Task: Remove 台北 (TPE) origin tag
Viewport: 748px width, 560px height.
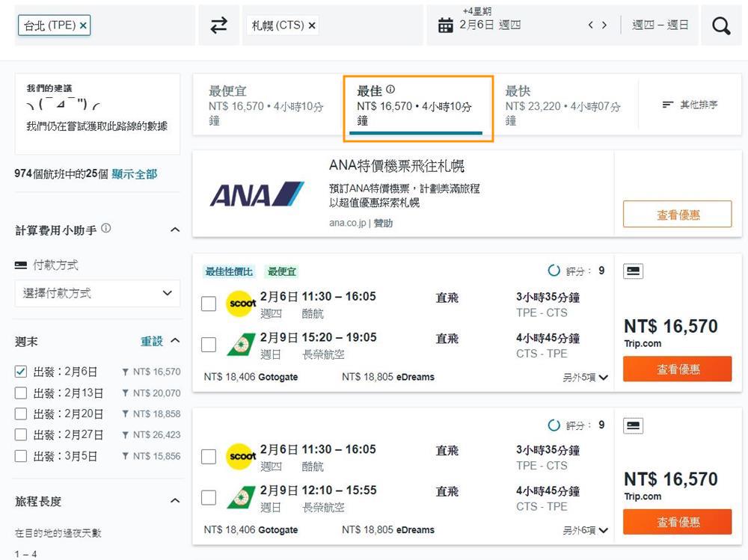Action: click(x=84, y=25)
